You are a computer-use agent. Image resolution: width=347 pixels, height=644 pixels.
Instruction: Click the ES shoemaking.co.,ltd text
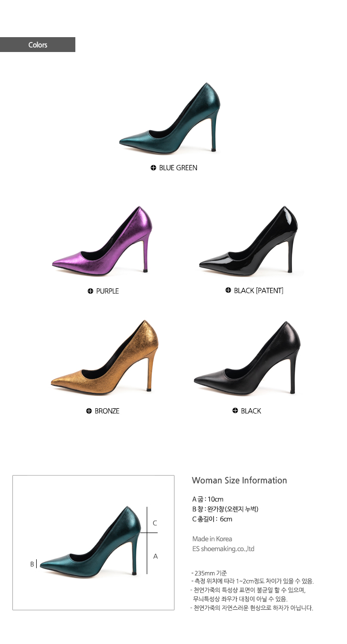[223, 549]
